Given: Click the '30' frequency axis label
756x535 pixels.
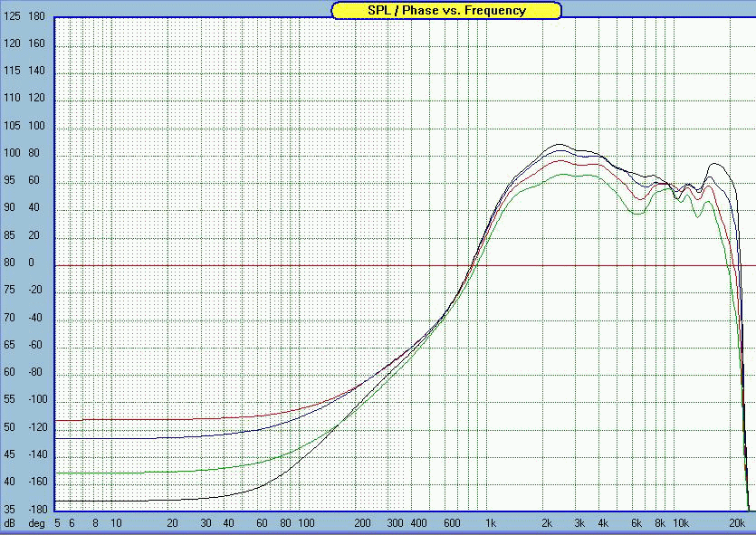Looking at the screenshot, I should tap(206, 523).
